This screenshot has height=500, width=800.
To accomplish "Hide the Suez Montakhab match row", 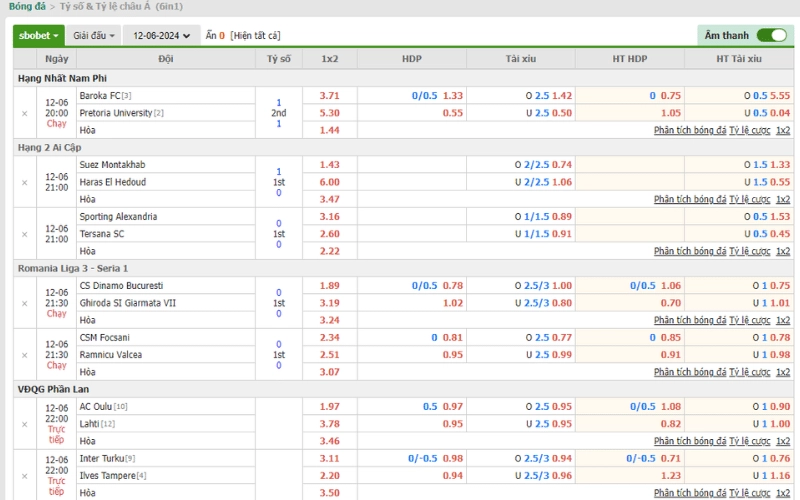I will [24, 182].
